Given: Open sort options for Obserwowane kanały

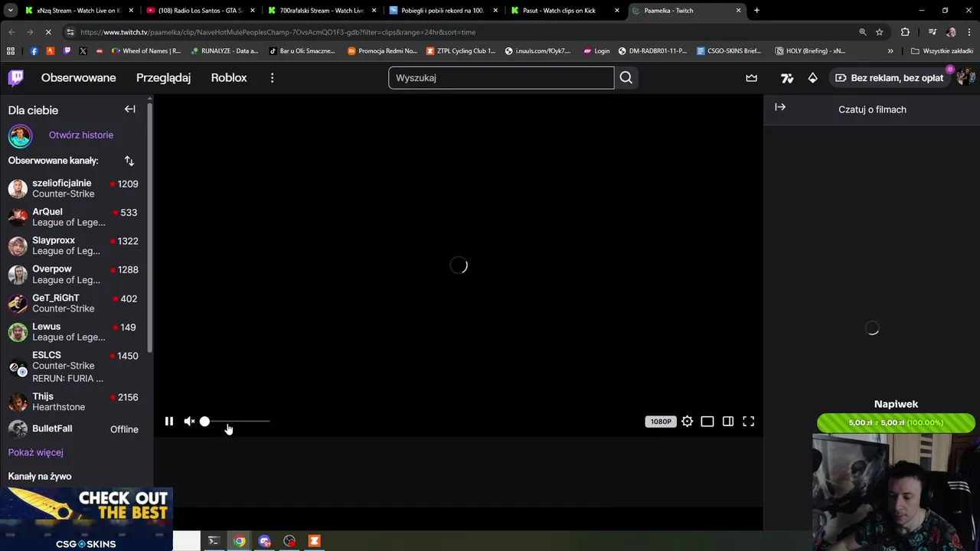Looking at the screenshot, I should point(129,161).
